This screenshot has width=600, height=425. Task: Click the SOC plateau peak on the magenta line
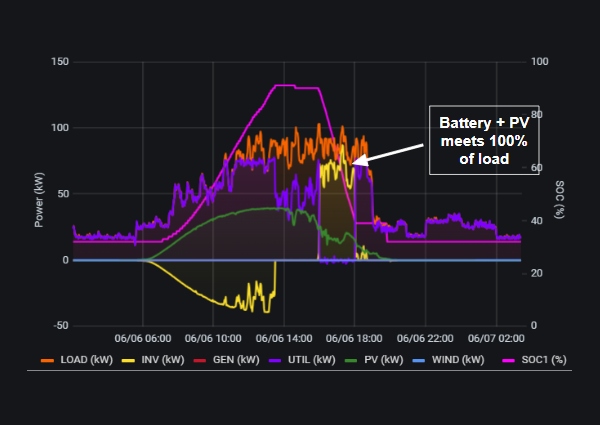coord(285,85)
